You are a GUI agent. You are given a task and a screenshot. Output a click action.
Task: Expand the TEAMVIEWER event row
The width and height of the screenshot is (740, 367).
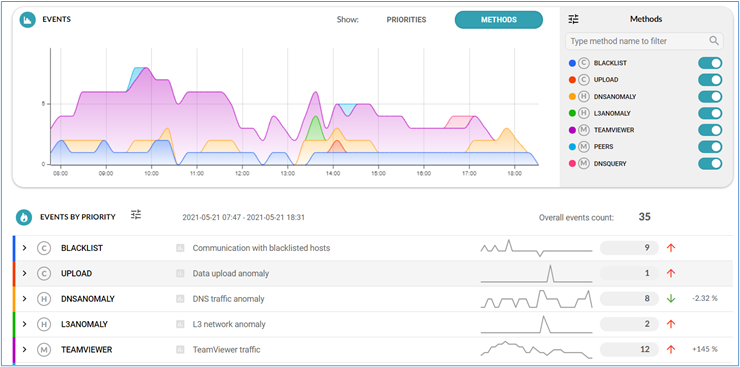pos(25,350)
